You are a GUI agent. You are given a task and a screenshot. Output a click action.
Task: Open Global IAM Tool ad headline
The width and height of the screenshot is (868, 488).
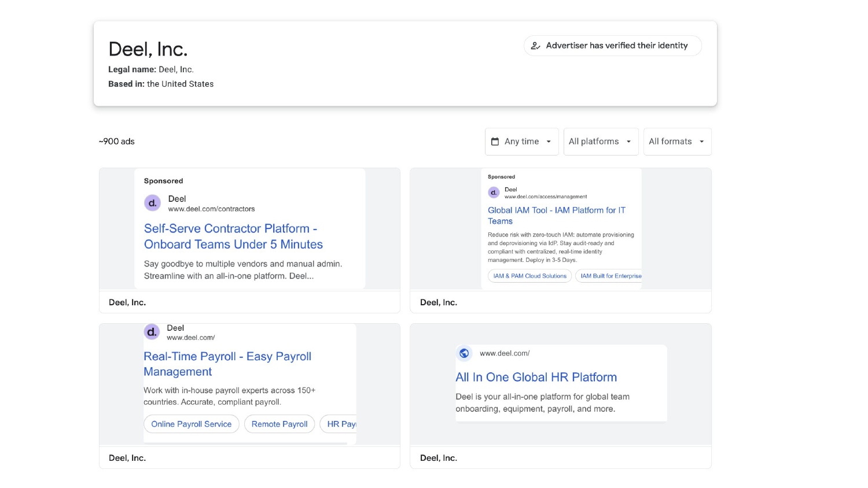pyautogui.click(x=557, y=216)
